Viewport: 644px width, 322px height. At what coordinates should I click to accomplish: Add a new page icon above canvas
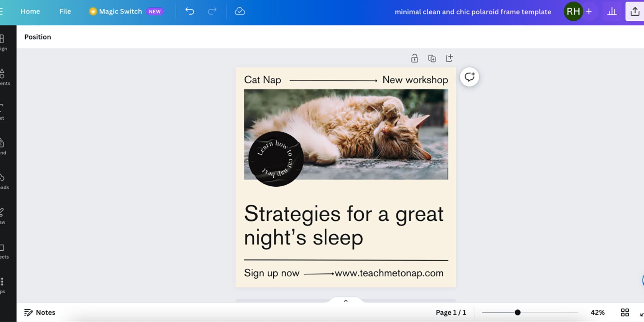449,58
